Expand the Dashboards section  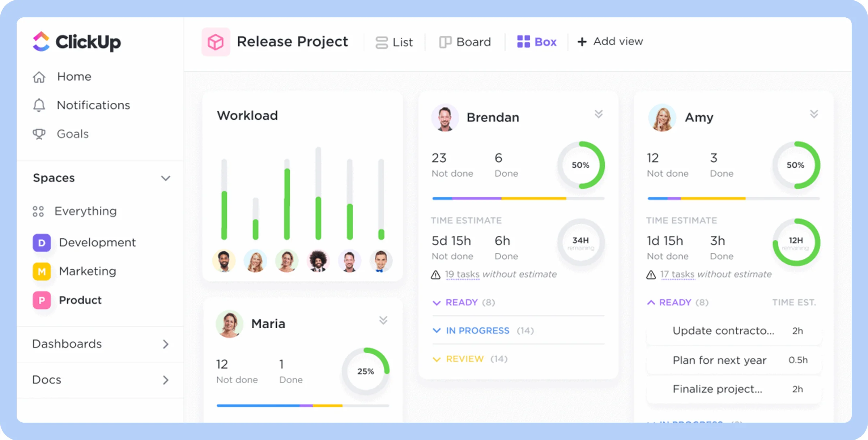[x=166, y=344]
